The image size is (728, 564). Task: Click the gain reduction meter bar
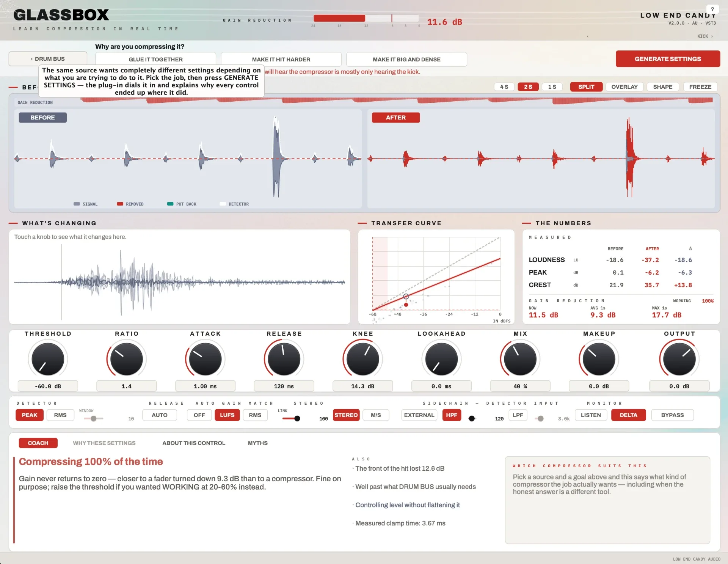pos(366,18)
